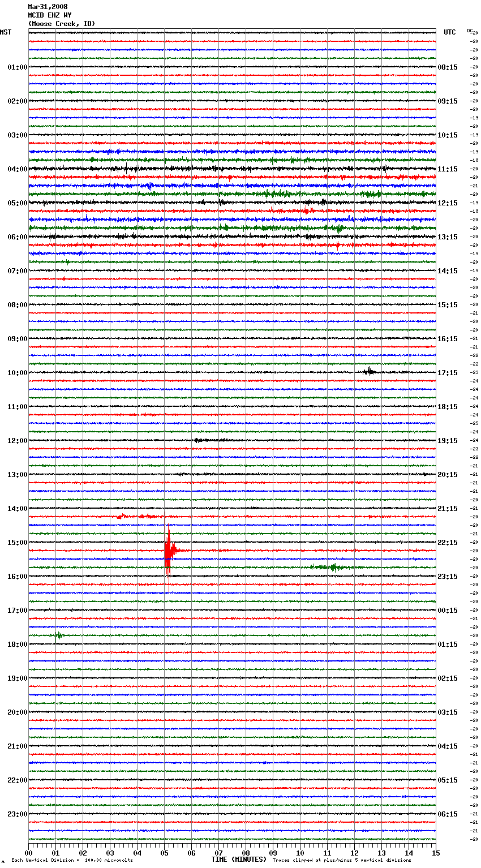This screenshot has width=481, height=868.
Task: Click the date label Mar31,2008
Action: pos(48,7)
